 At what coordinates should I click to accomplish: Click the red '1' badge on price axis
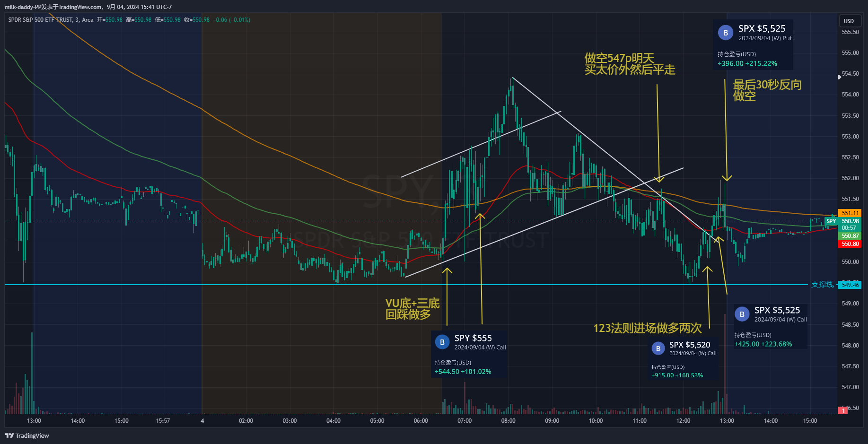click(x=842, y=410)
